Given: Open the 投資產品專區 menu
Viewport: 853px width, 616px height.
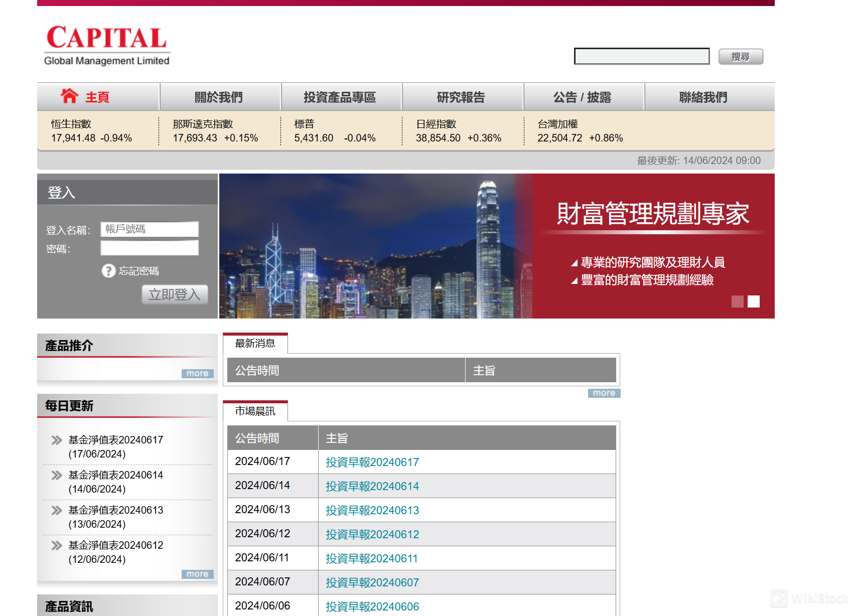Looking at the screenshot, I should [341, 97].
